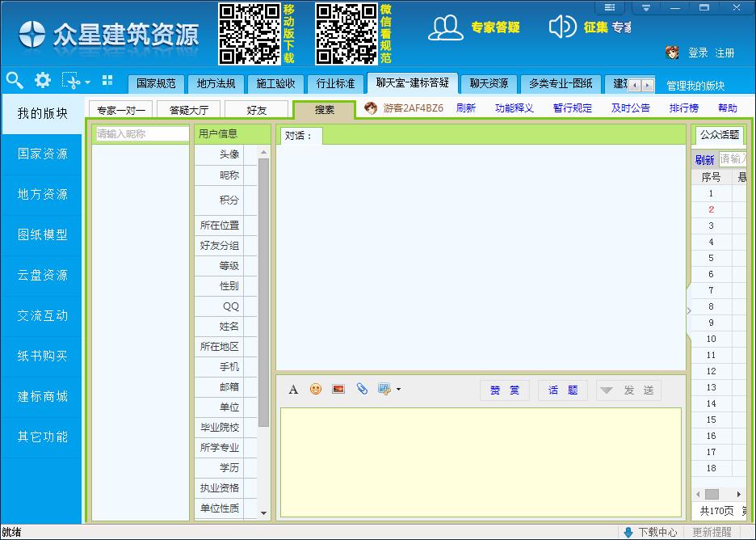Click the 请输入昵称 nickname input field
756x540 pixels.
click(x=141, y=134)
